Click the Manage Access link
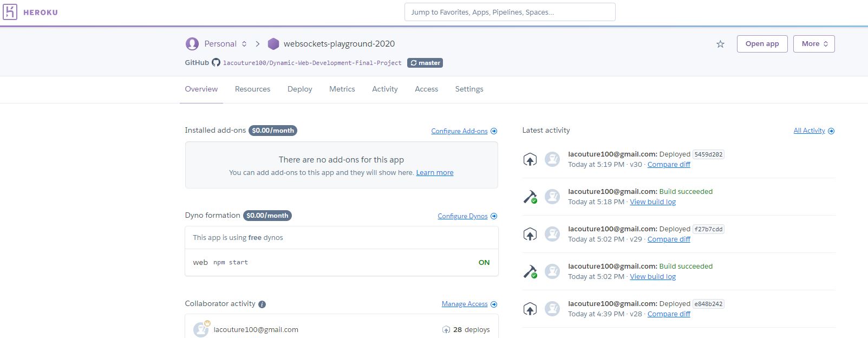The width and height of the screenshot is (868, 338). point(465,304)
